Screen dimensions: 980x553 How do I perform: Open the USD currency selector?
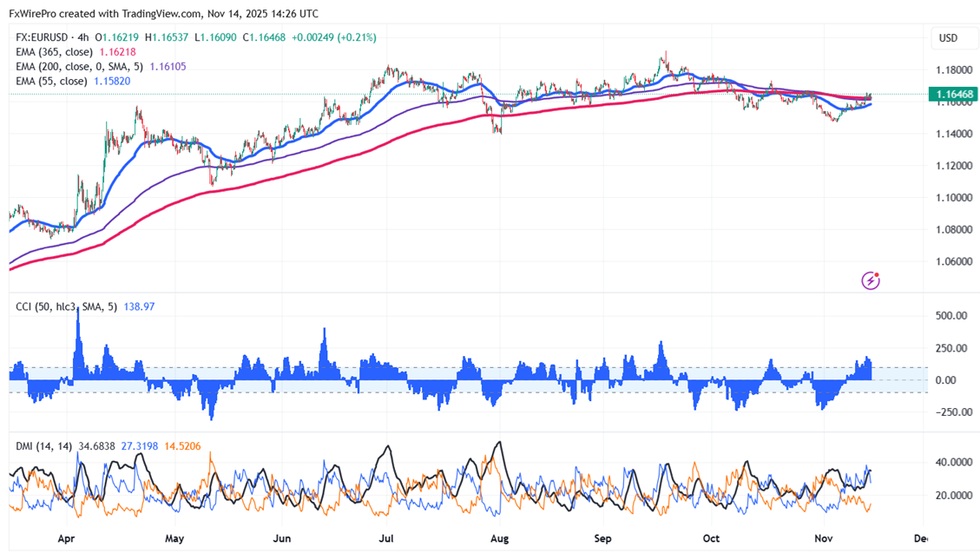953,38
